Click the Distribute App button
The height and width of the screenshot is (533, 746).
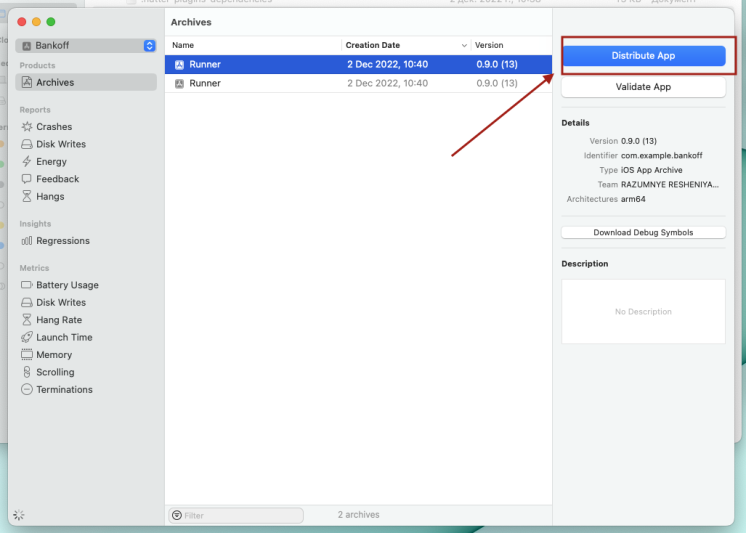tap(643, 56)
